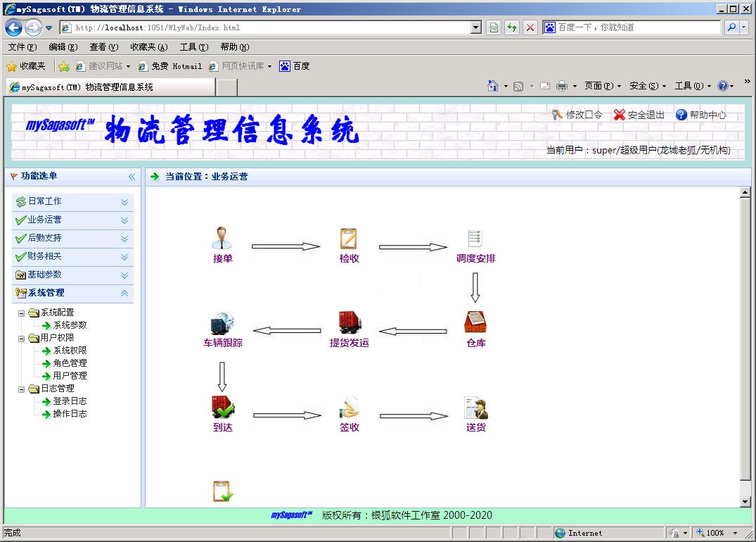Collapse the 日志管理 tree folder
The image size is (756, 542).
21,389
